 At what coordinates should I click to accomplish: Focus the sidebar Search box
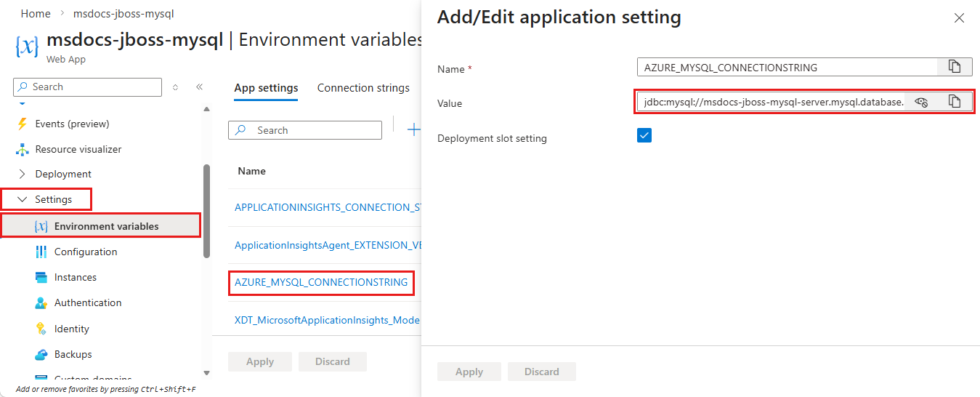pyautogui.click(x=87, y=87)
